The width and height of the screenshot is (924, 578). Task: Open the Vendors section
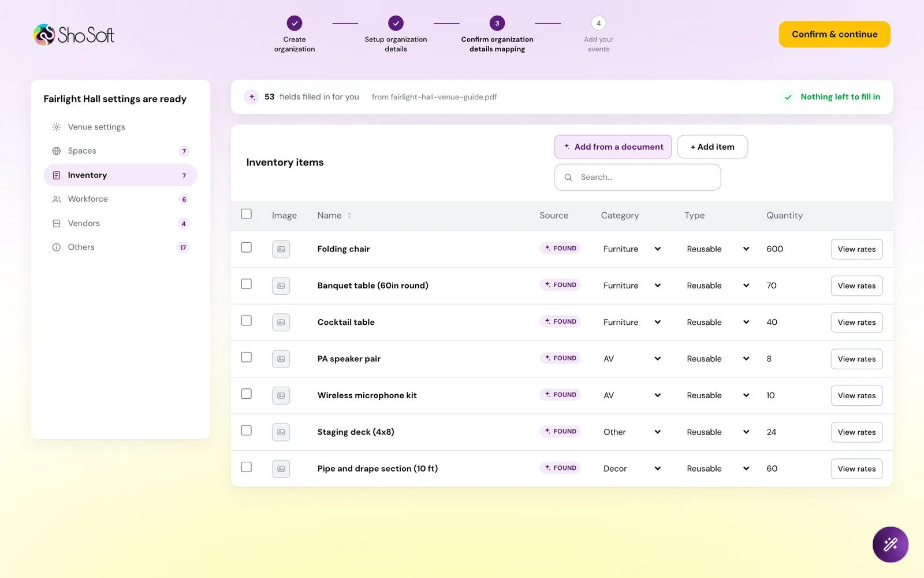(x=121, y=223)
